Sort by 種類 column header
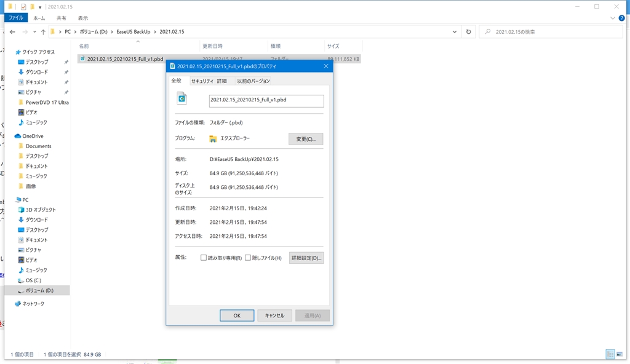 coord(295,46)
